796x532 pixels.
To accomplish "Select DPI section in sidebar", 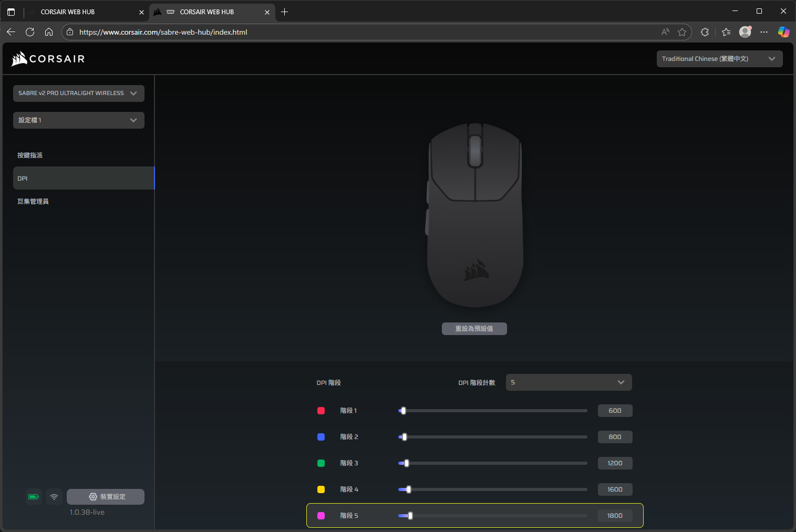I will coord(84,178).
